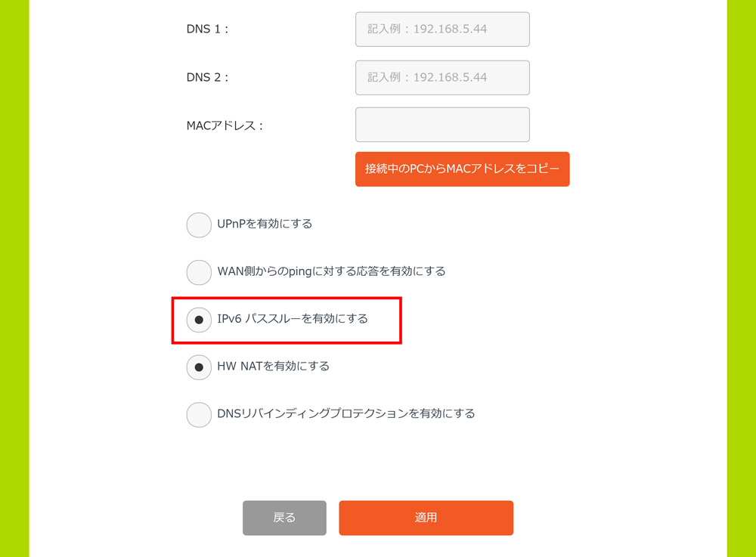The width and height of the screenshot is (756, 557).
Task: Focus the DNS 2 address field
Action: (x=442, y=78)
